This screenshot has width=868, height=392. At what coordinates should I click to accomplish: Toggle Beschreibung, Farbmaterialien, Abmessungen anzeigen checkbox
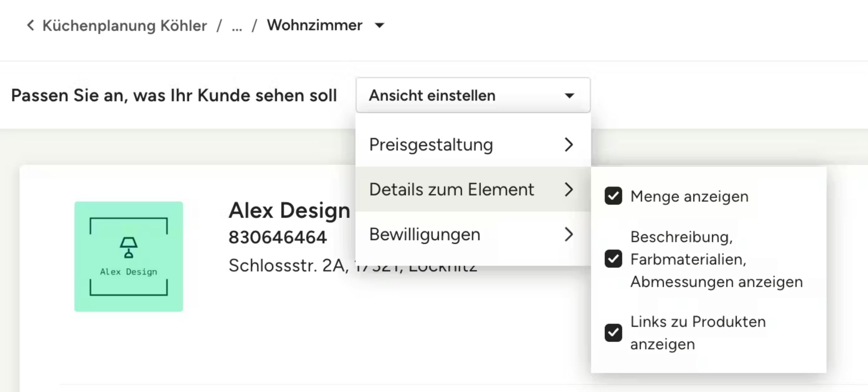pos(613,259)
